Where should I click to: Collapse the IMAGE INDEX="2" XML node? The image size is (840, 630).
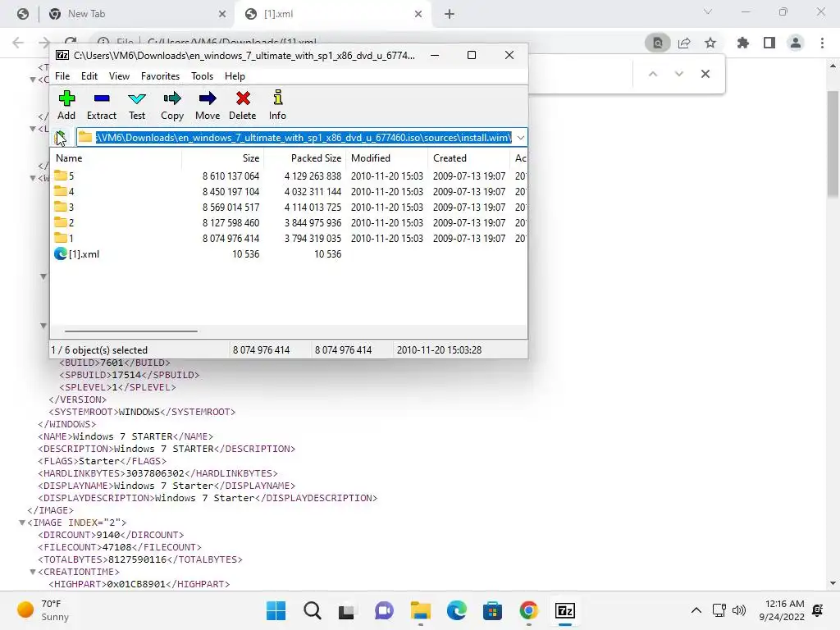[22, 523]
